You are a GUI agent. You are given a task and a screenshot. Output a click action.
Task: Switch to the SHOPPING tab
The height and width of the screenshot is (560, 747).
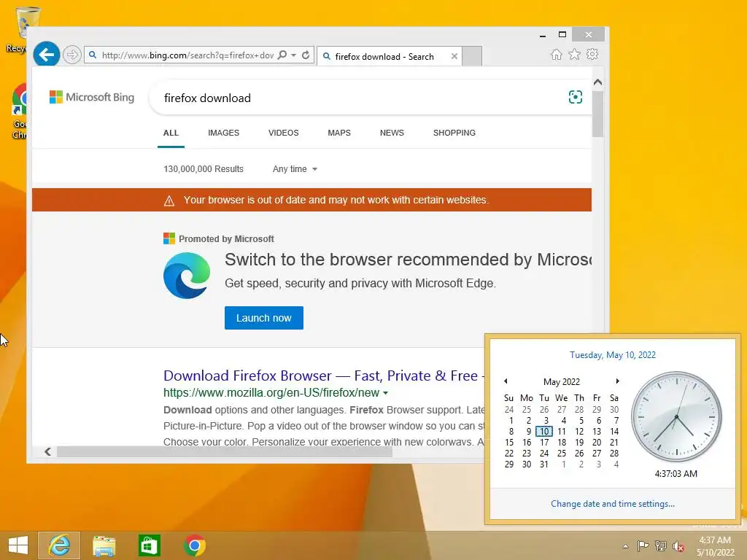pos(454,133)
